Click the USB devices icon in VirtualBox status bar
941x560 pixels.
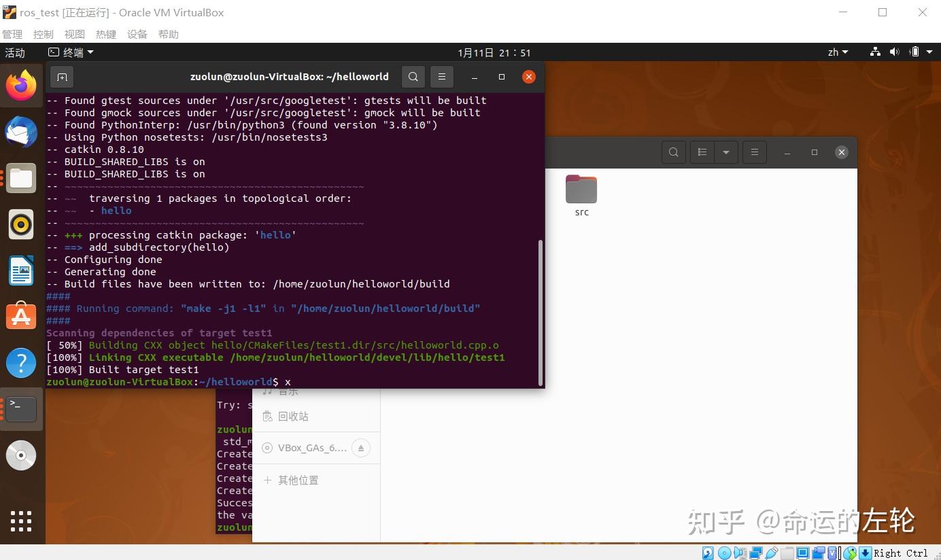(772, 553)
